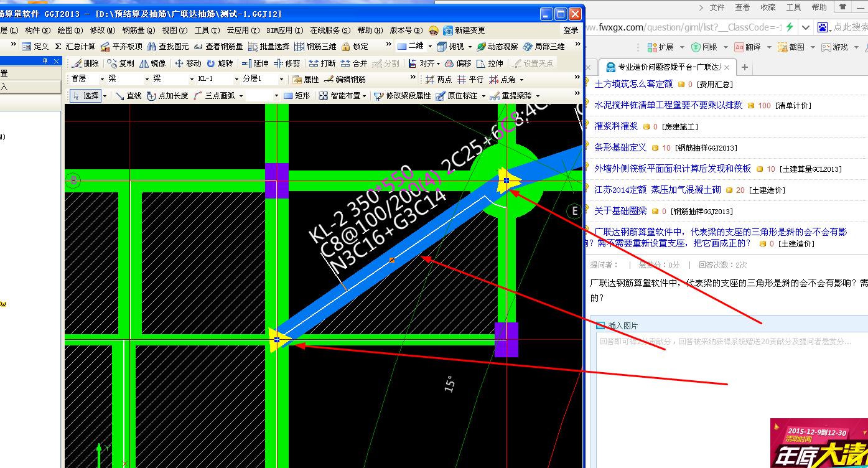This screenshot has width=868, height=468.
Task: Expand the 对齐 align dropdown
Action: pyautogui.click(x=439, y=63)
